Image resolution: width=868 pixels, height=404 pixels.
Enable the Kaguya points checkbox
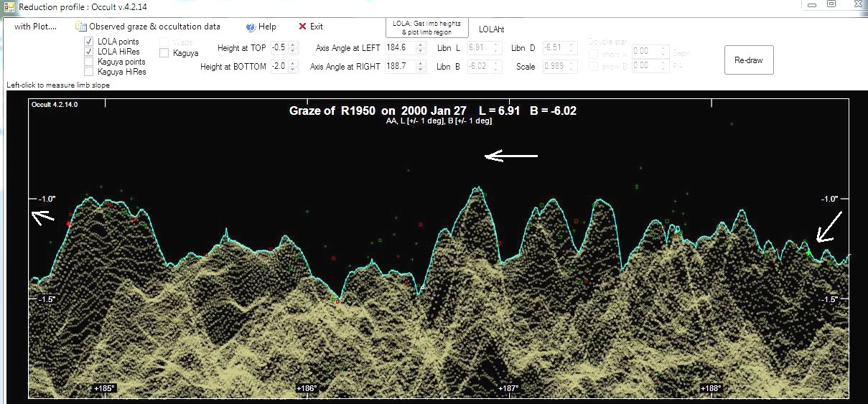pyautogui.click(x=90, y=62)
